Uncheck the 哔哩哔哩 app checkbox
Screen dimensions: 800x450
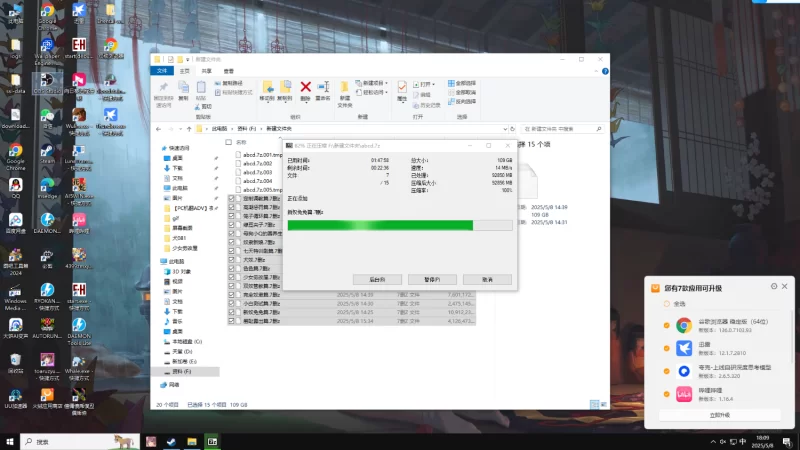[x=666, y=394]
